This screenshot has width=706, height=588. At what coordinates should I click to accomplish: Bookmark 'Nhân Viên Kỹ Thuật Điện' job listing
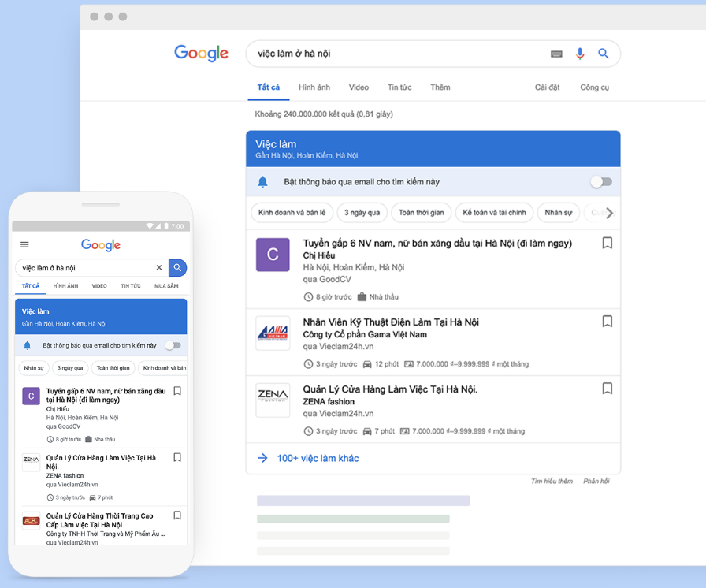tap(607, 322)
